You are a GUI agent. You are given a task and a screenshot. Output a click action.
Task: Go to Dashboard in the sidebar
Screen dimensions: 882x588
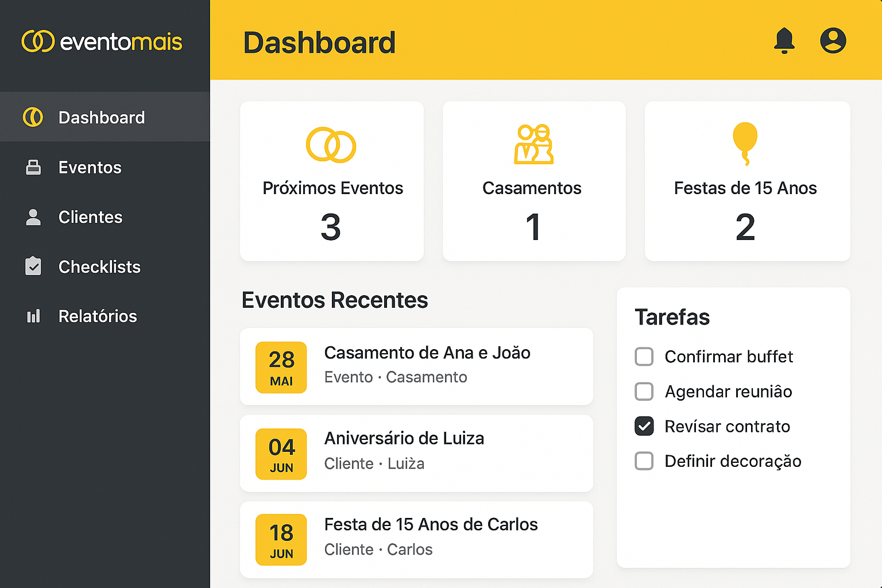(x=102, y=118)
